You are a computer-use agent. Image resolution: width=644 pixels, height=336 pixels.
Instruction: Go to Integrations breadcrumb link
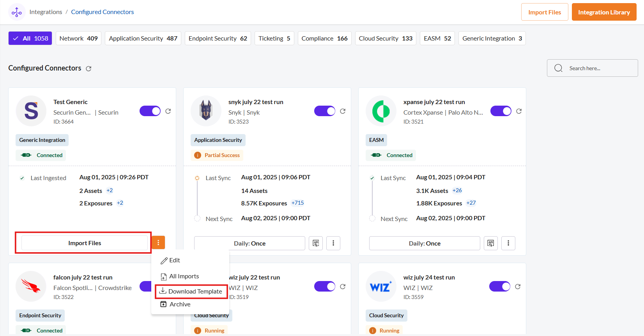46,12
